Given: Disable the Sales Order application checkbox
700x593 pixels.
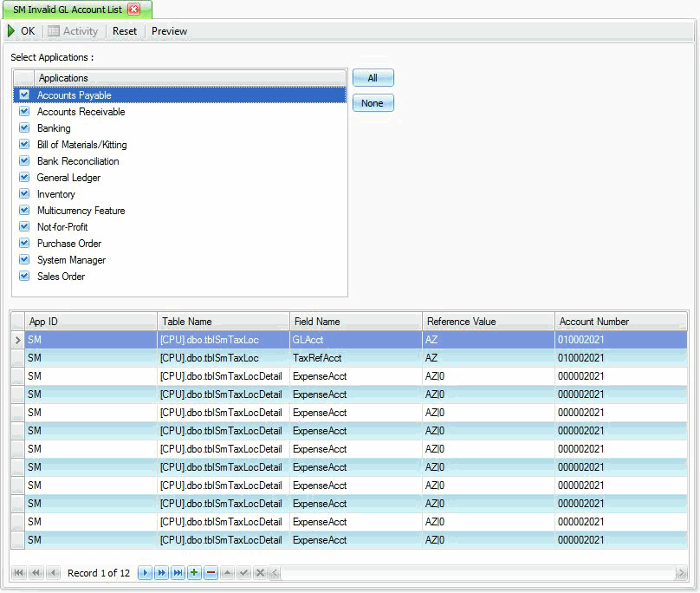Looking at the screenshot, I should (24, 277).
